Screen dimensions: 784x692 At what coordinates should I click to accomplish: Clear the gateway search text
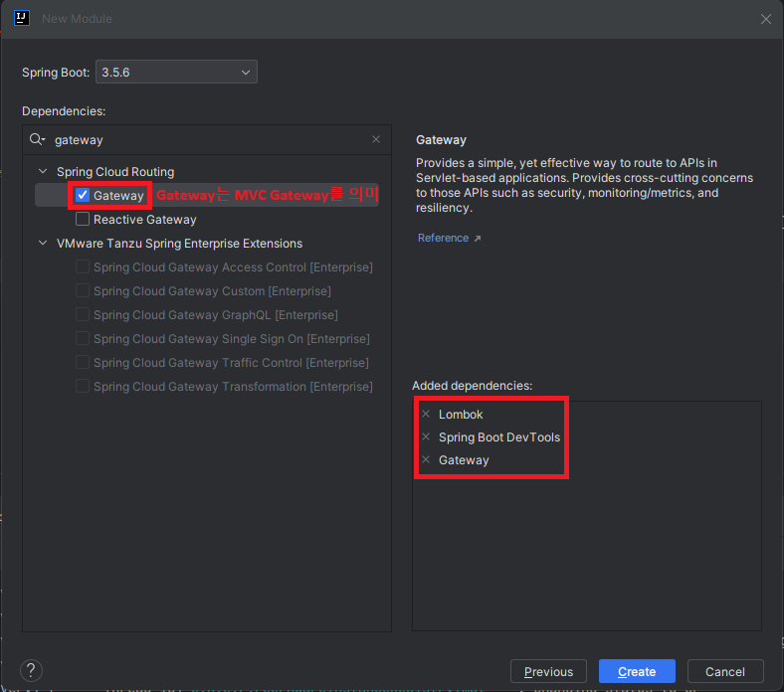(x=376, y=139)
